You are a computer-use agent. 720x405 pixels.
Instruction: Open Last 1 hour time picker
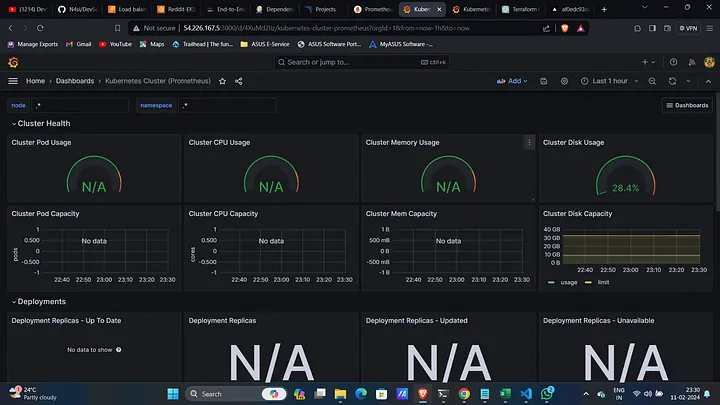(610, 81)
